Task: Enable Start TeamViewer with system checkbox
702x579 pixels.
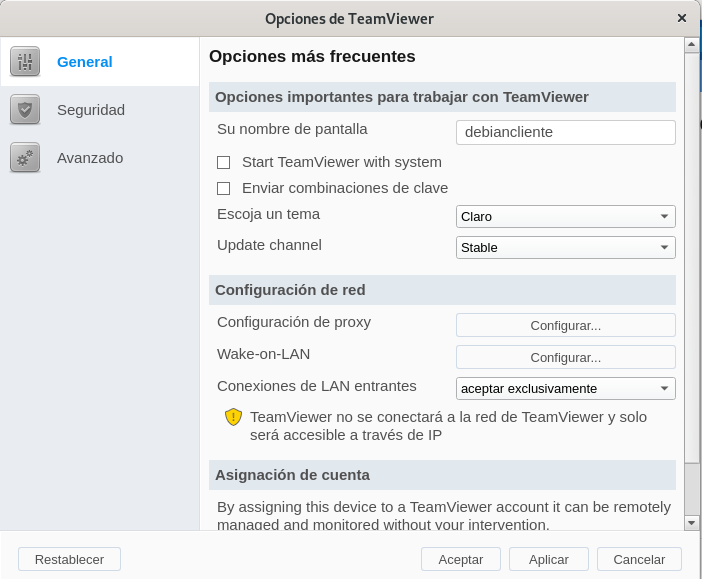Action: click(x=223, y=162)
